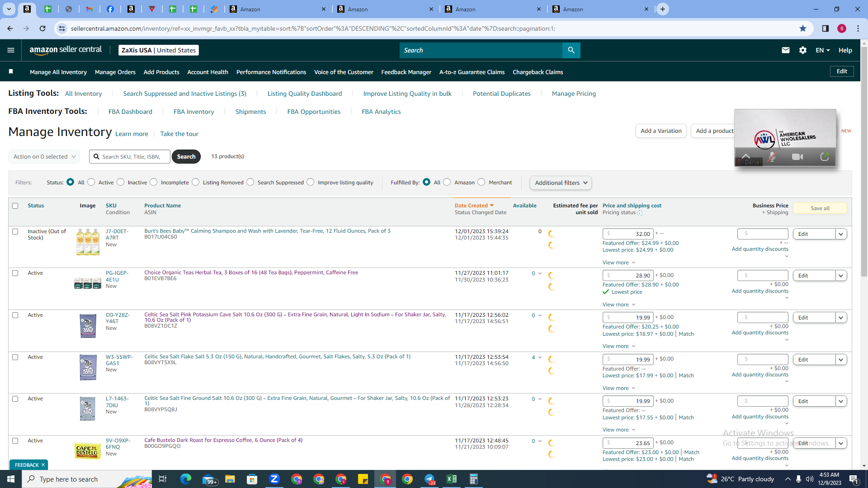Image resolution: width=868 pixels, height=488 pixels.
Task: Expand View more for Celtic Flake Salt pricing
Action: click(619, 388)
